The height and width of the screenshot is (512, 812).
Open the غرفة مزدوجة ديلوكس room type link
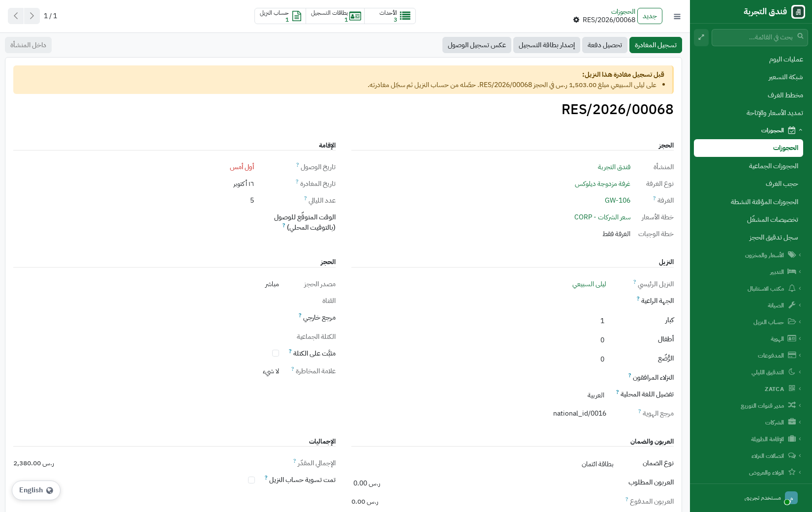point(602,184)
